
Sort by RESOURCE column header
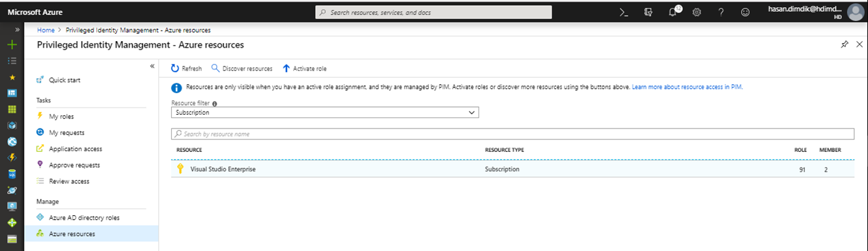pos(189,150)
